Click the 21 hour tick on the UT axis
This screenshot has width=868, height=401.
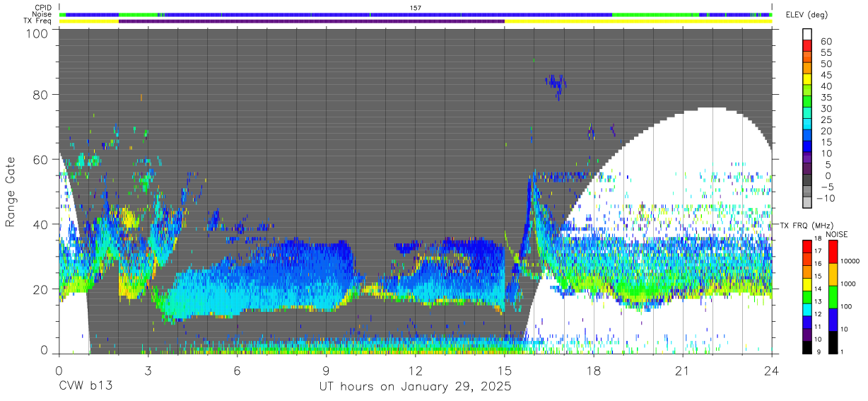683,371
